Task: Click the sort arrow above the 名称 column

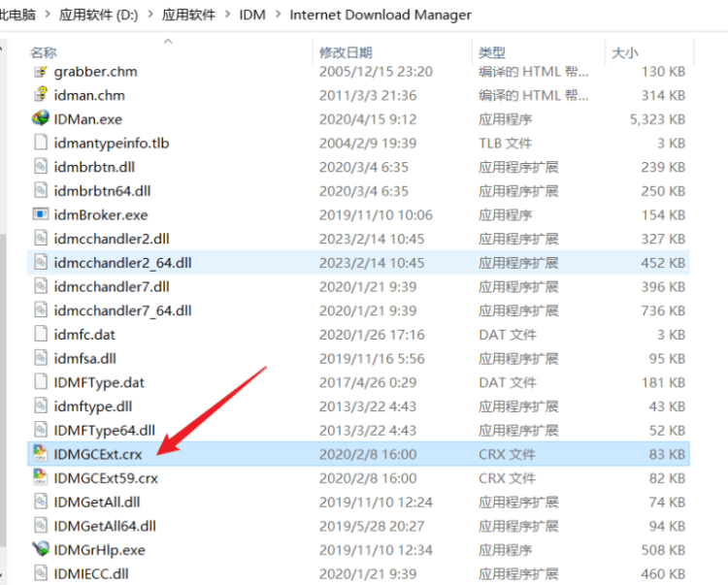Action: (x=168, y=41)
